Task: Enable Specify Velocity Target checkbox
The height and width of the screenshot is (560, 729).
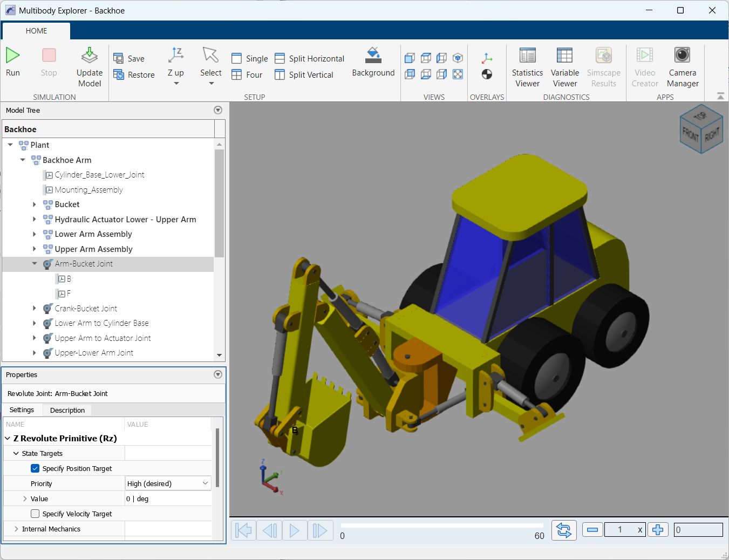Action: 35,514
